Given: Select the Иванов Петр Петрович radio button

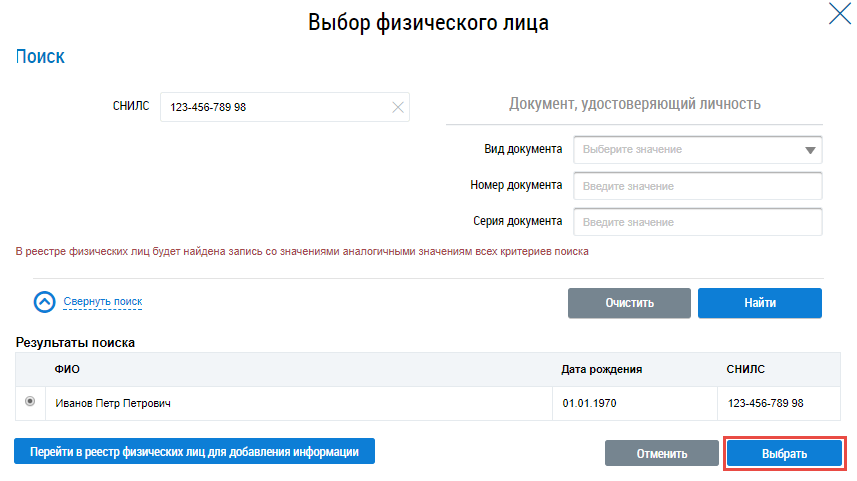Looking at the screenshot, I should [x=30, y=402].
